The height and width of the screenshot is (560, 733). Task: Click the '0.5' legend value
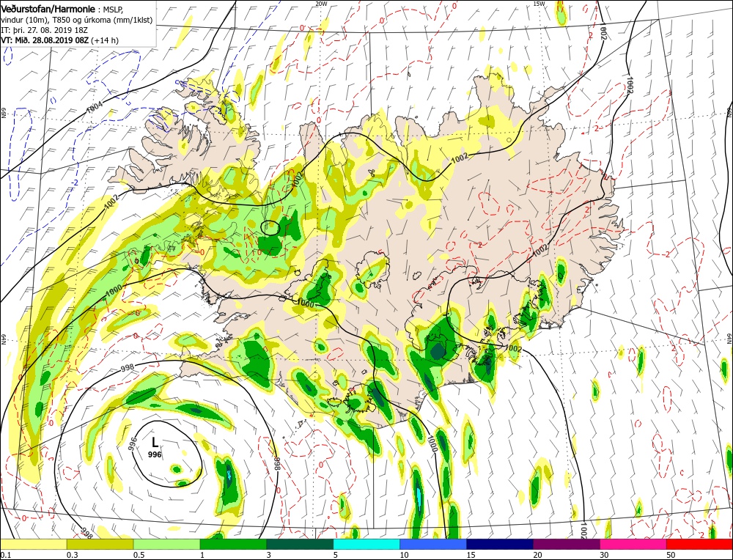[139, 555]
